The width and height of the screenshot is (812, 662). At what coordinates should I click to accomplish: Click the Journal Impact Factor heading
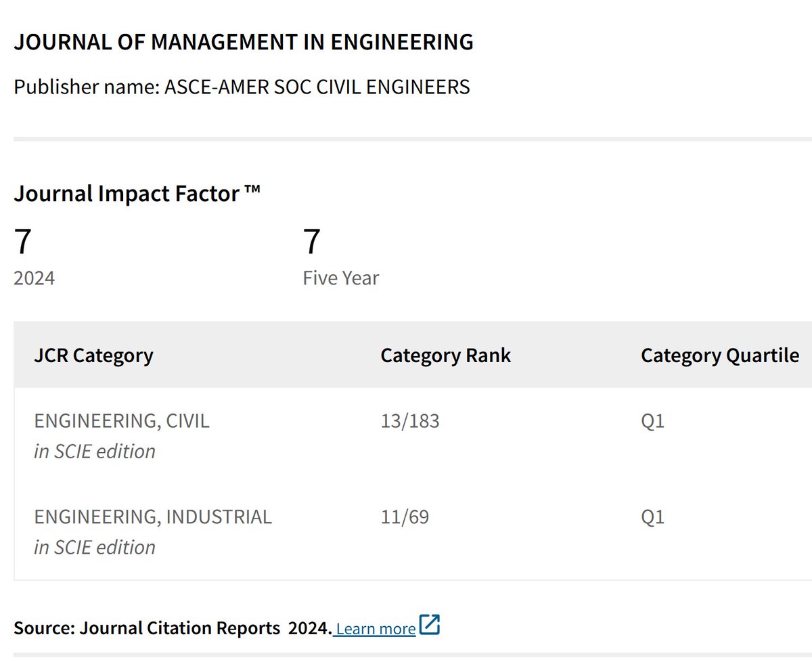(137, 194)
